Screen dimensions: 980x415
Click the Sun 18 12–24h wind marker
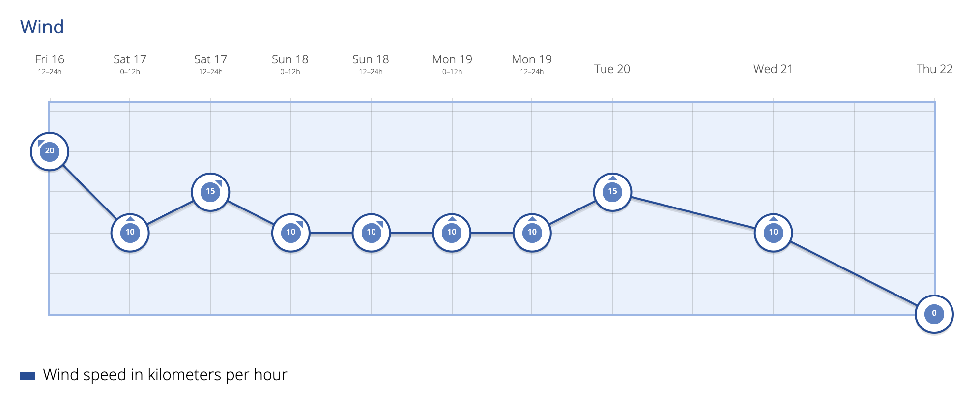point(371,233)
